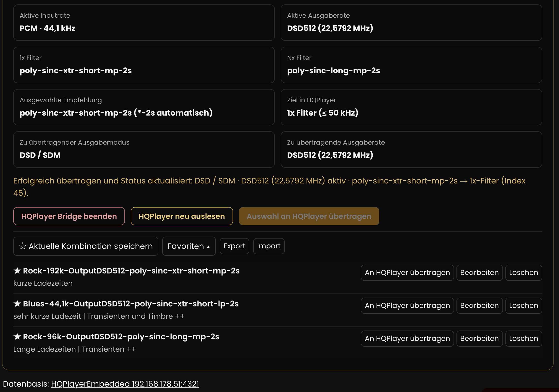Click Auswahl an HQPlayer übertragen button
This screenshot has width=559, height=392.
click(309, 216)
